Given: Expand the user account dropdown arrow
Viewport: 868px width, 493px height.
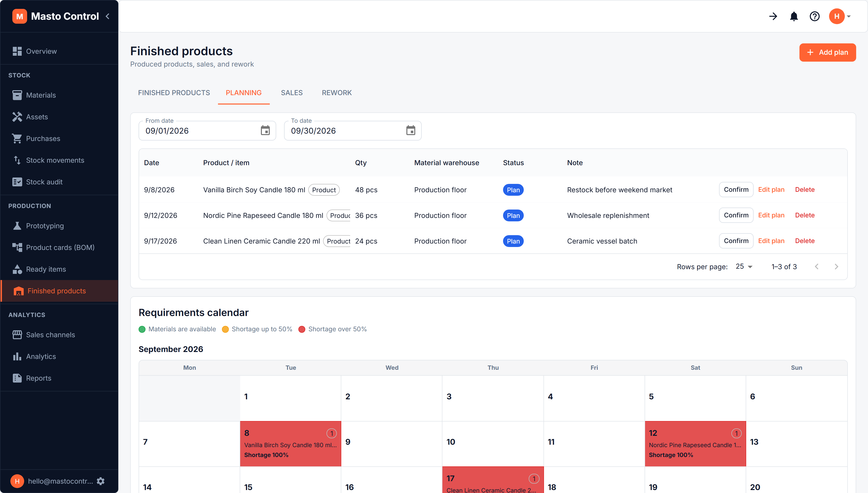Looking at the screenshot, I should pyautogui.click(x=849, y=16).
